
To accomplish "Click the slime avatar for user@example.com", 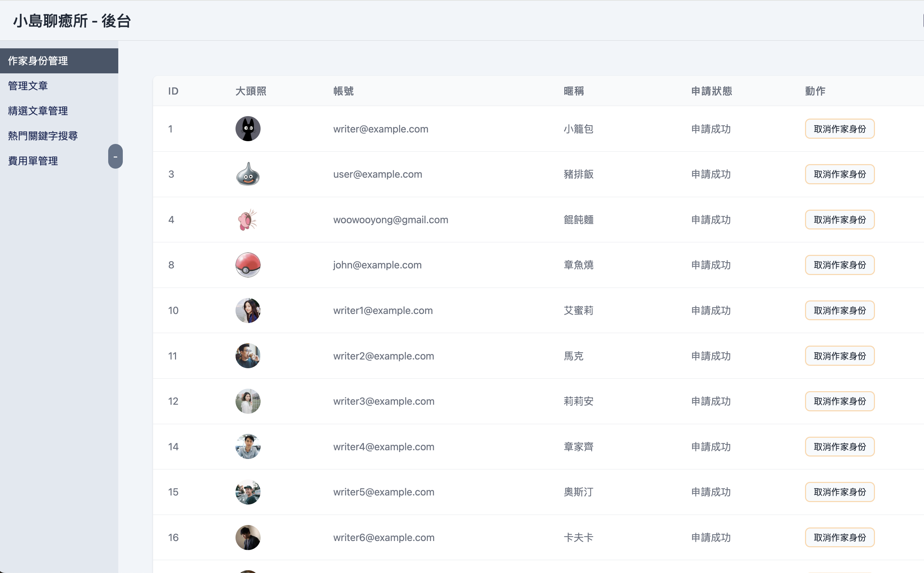I will tap(248, 174).
